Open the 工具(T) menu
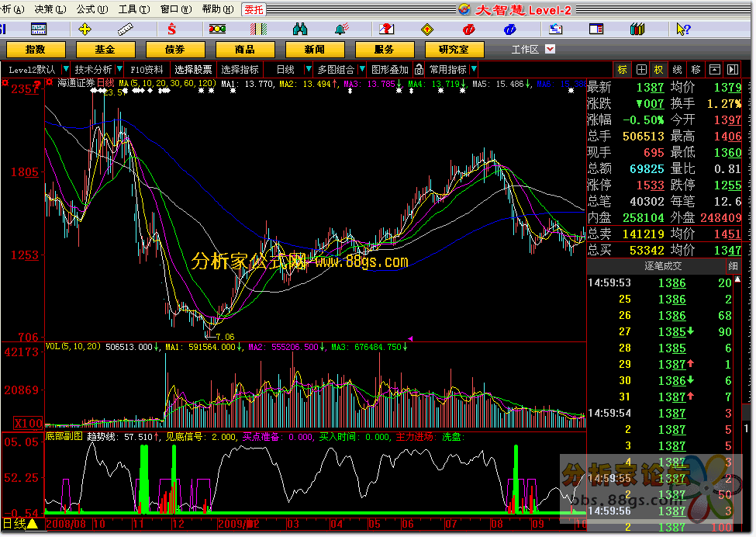The width and height of the screenshot is (756, 537). pos(134,9)
